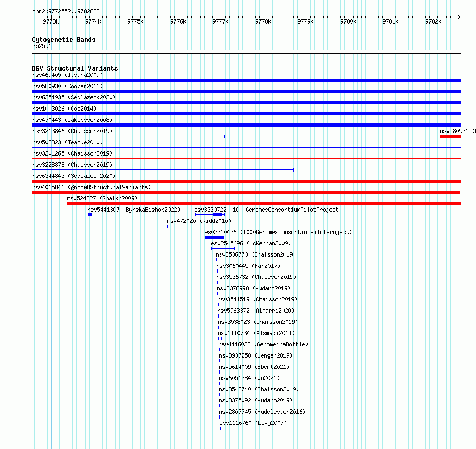The width and height of the screenshot is (476, 449).
Task: Select nsv1003026 (Coe2014) variant label
Action: [64, 109]
